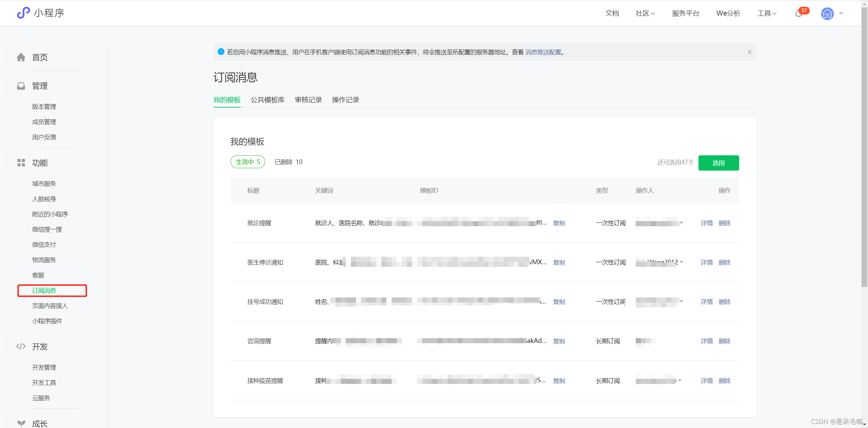Select the 已删除 10 filter
The width and height of the screenshot is (868, 428).
tap(289, 162)
